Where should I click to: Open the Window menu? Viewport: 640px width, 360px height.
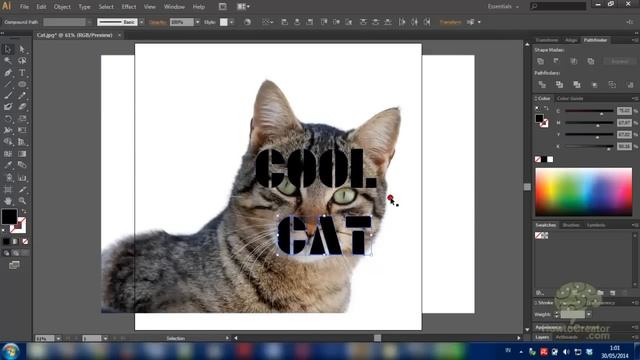174,7
